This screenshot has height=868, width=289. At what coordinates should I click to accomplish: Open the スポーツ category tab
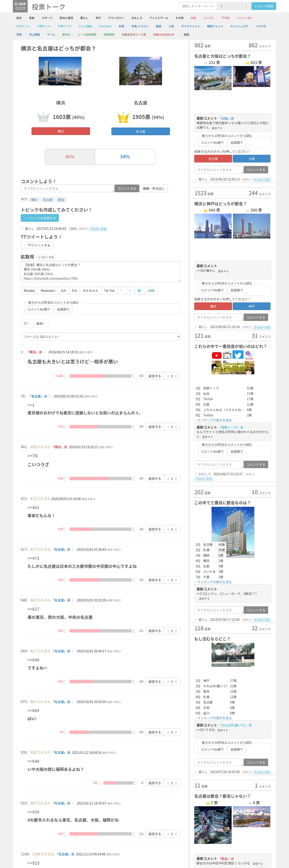coord(47,18)
